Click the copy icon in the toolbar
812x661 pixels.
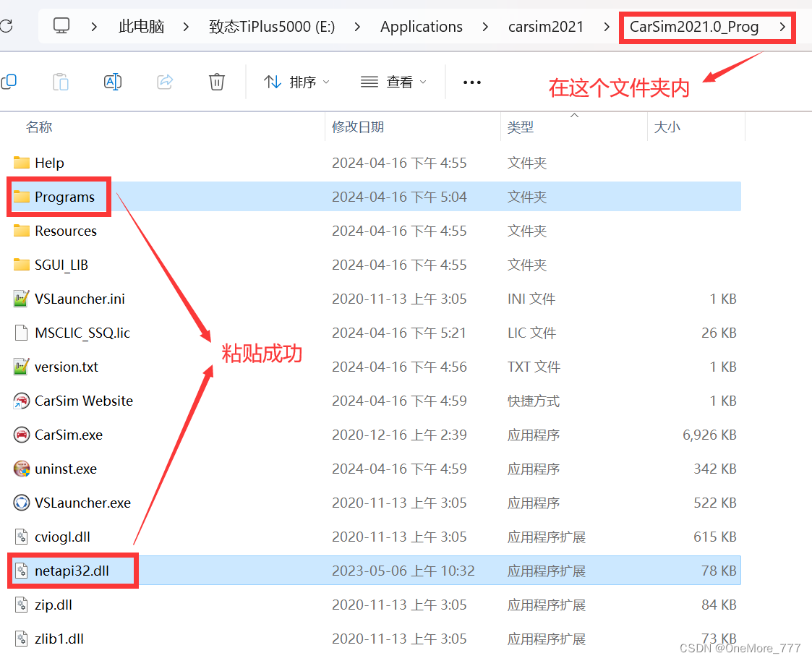pyautogui.click(x=9, y=82)
